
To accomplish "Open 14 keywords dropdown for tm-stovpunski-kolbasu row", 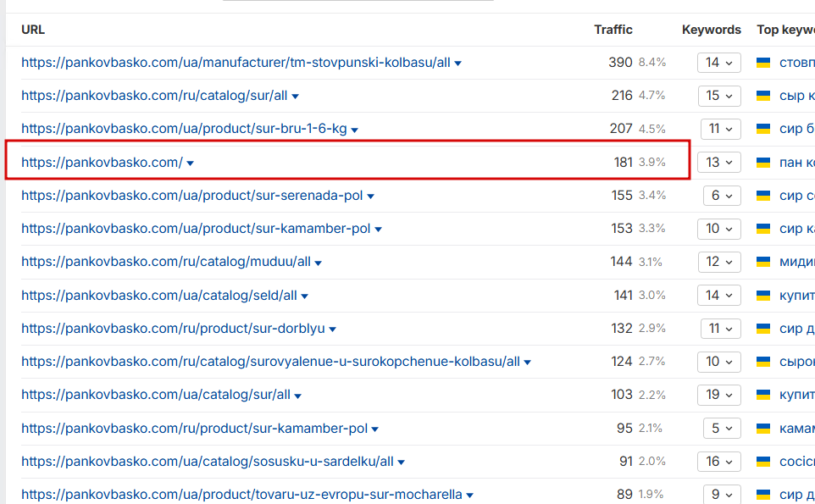I will point(718,63).
